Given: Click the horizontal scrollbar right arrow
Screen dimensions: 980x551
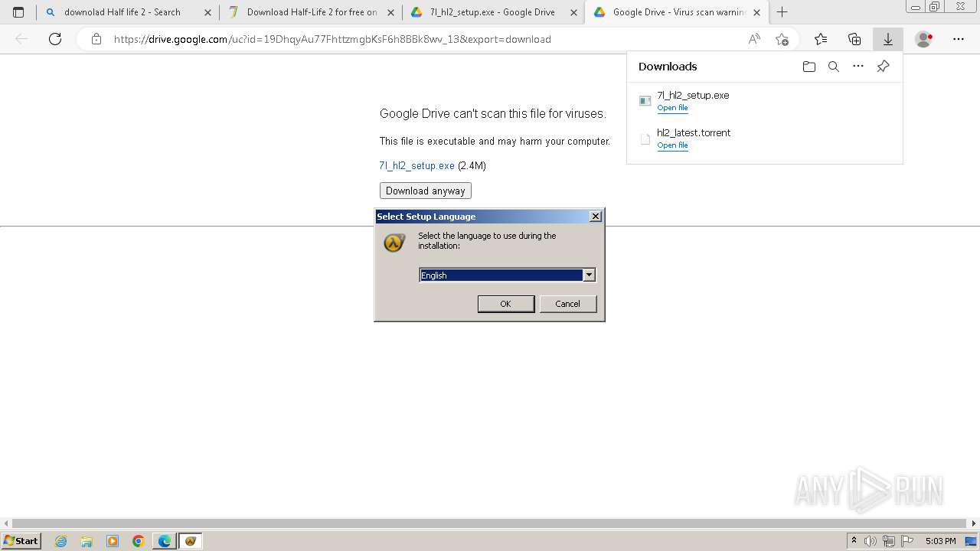Looking at the screenshot, I should 974,523.
